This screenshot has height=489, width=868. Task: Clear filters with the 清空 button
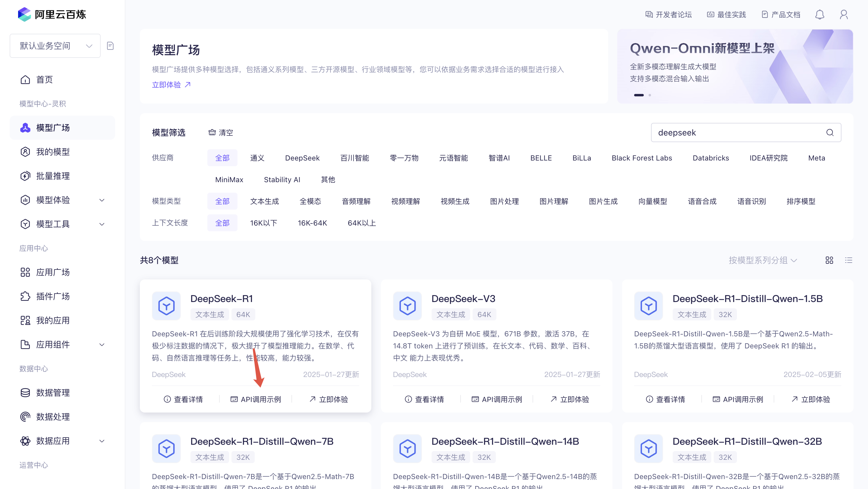[x=221, y=132]
